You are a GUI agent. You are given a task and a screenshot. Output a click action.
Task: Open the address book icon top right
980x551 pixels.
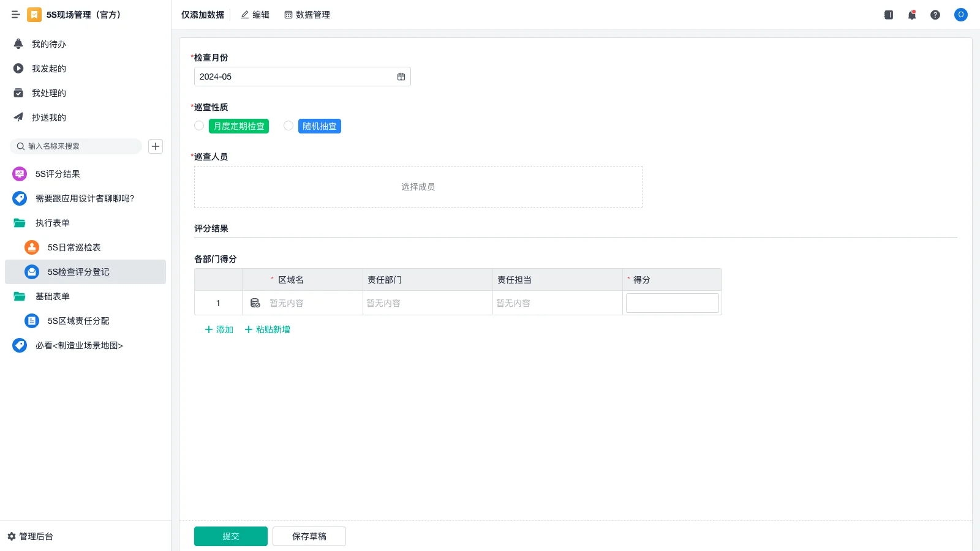[888, 15]
